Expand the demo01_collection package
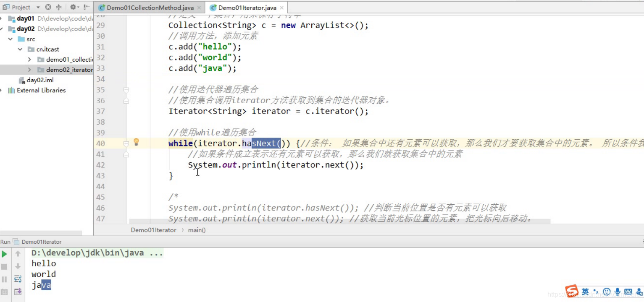644x302 pixels. click(29, 60)
